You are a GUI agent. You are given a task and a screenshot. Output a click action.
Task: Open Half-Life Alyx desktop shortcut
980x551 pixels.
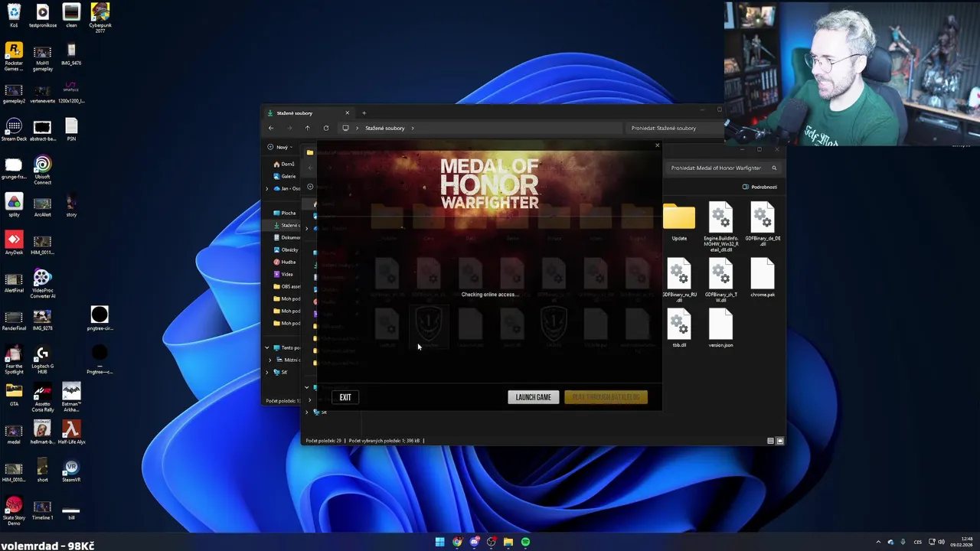tap(71, 432)
